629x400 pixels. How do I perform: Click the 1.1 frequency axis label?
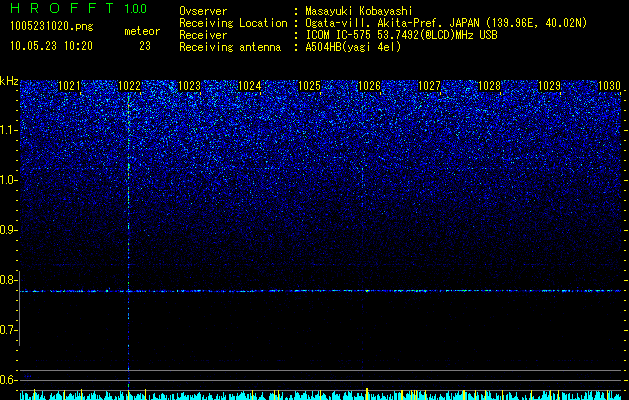point(8,131)
